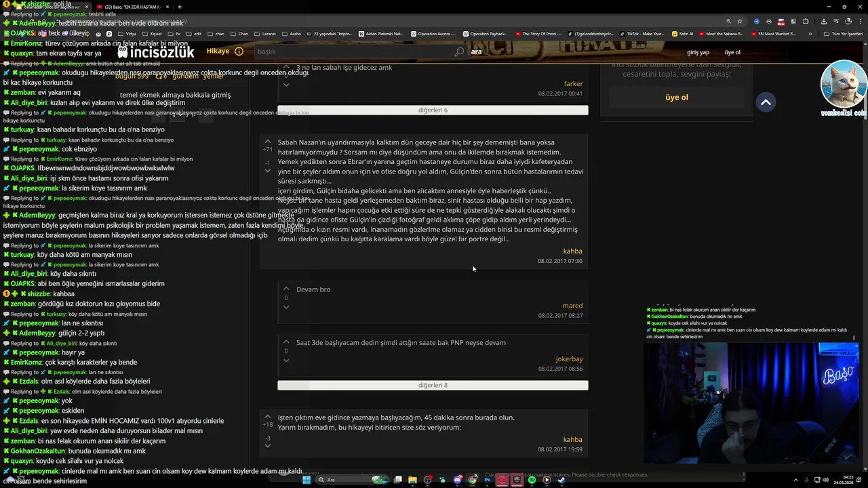Open the 'Chao' bookmarks folder
Image resolution: width=868 pixels, height=488 pixels.
(x=241, y=34)
